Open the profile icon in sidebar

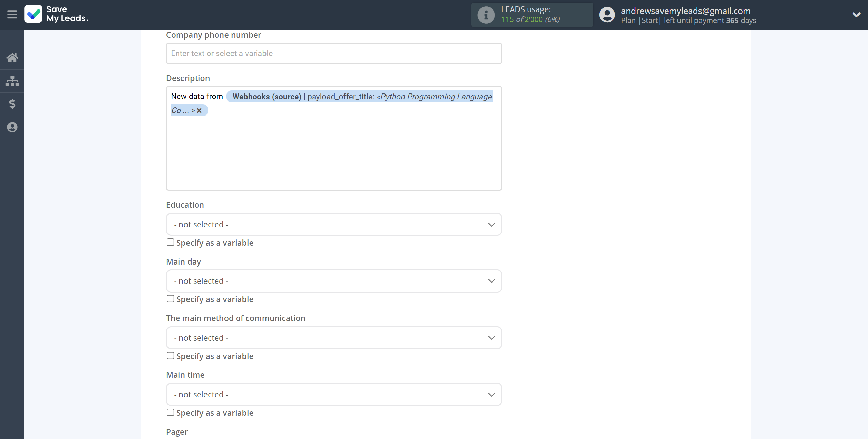[x=12, y=127]
